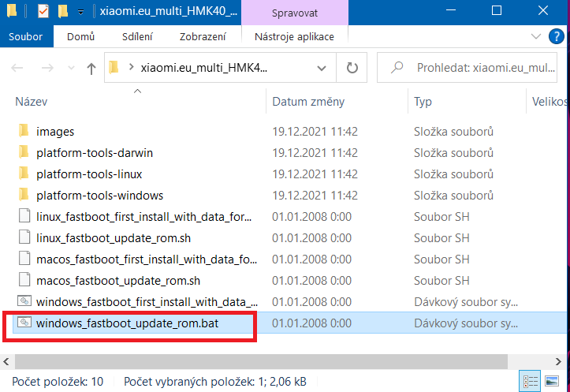This screenshot has height=392, width=570.
Task: Click the Počet vybraných položek status text
Action: 215,382
